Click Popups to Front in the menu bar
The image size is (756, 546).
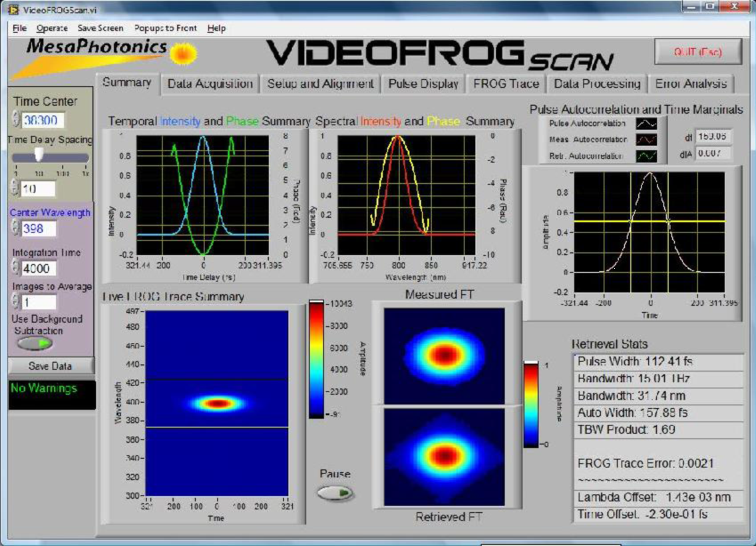165,28
